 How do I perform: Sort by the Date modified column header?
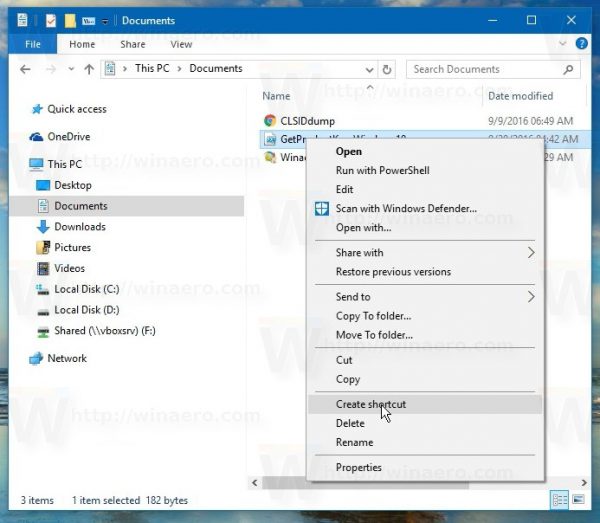[520, 96]
